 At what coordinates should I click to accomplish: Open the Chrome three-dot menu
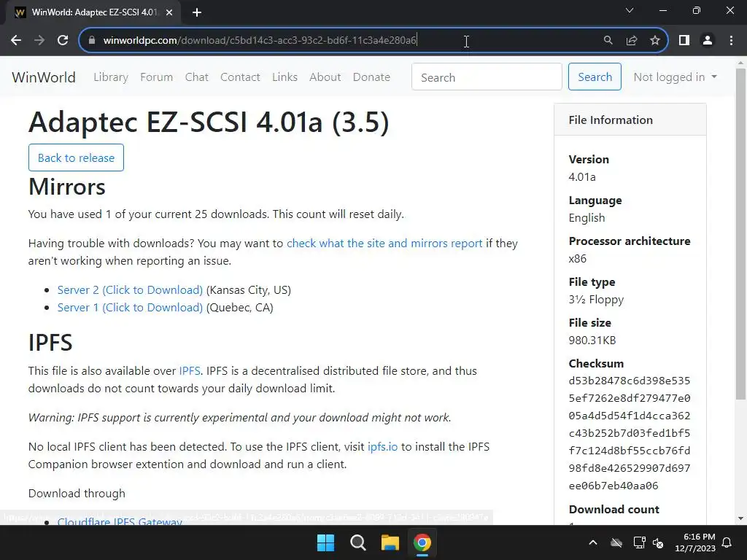click(731, 41)
